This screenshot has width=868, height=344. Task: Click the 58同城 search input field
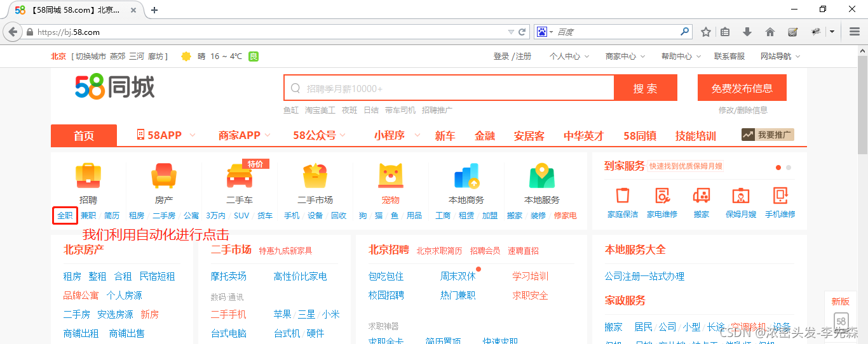click(449, 88)
